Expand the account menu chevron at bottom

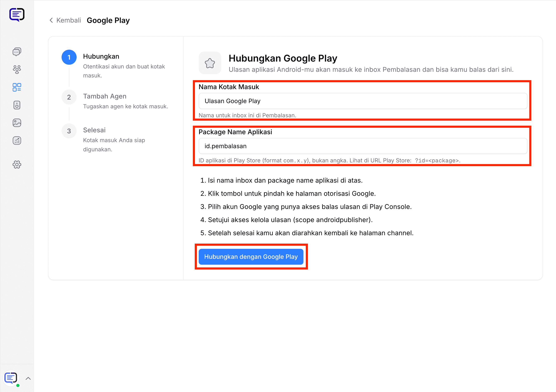(28, 378)
